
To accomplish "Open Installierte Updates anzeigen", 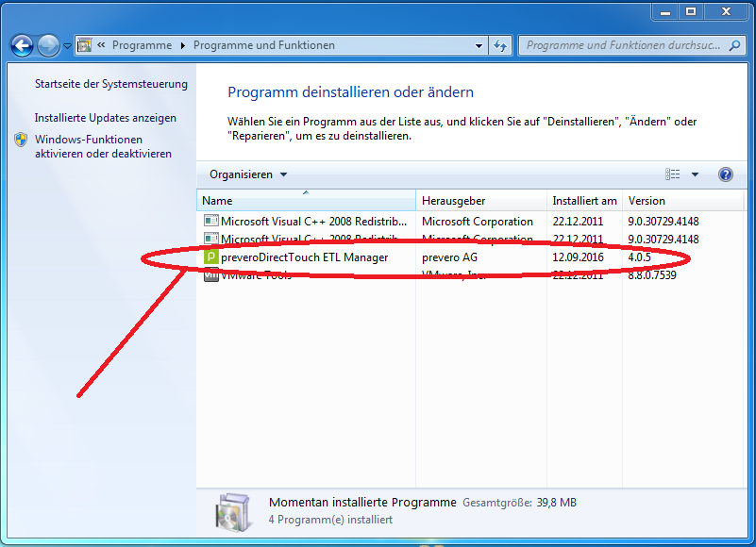I will pos(105,118).
